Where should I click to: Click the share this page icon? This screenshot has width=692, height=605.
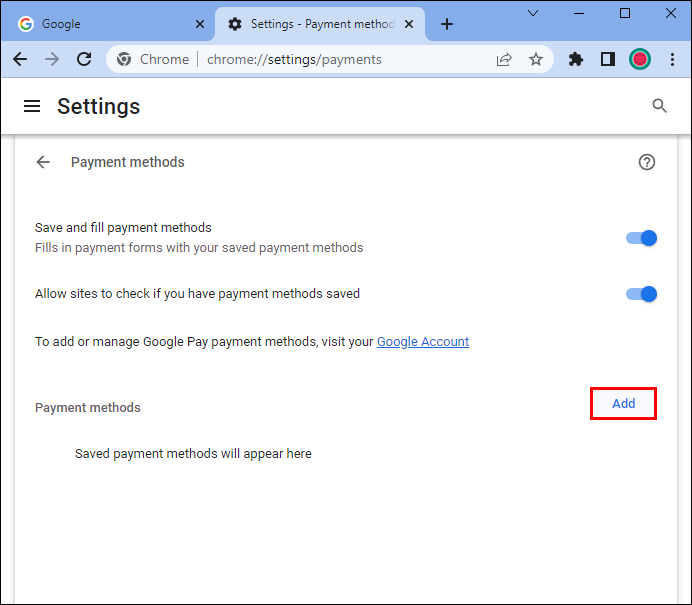pyautogui.click(x=504, y=59)
